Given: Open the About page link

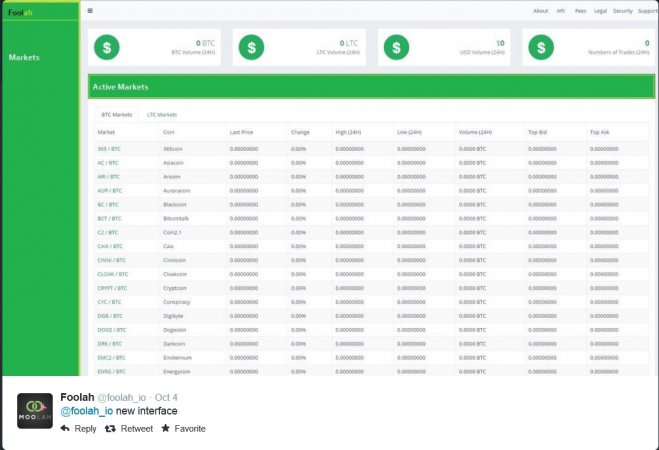Looking at the screenshot, I should (540, 11).
